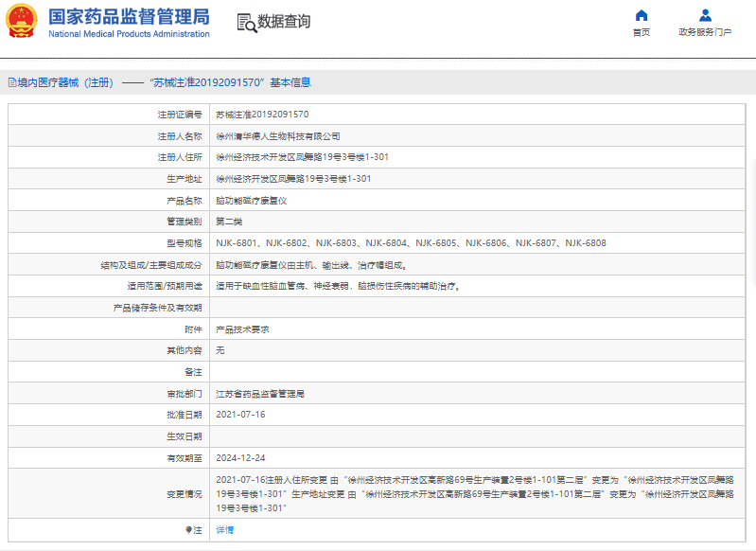This screenshot has height=551, width=756.
Task: Click the 江苏省药品监督管理局 approval department cell
Action: 260,393
